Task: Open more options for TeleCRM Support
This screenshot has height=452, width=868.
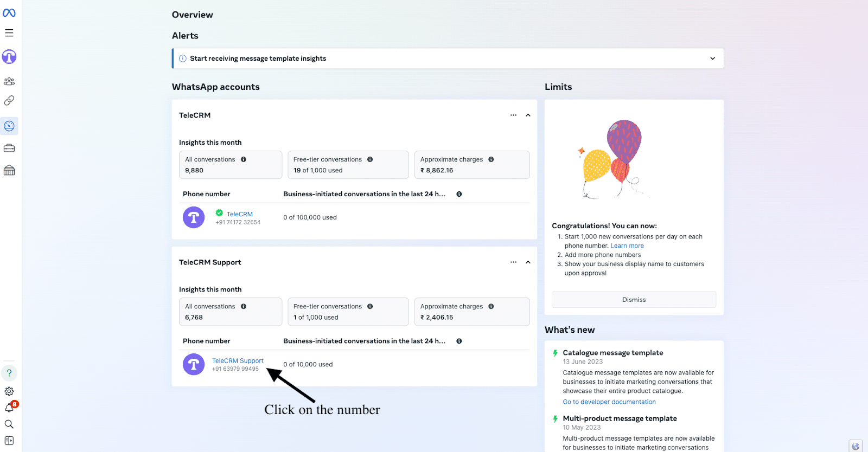Action: 513,262
